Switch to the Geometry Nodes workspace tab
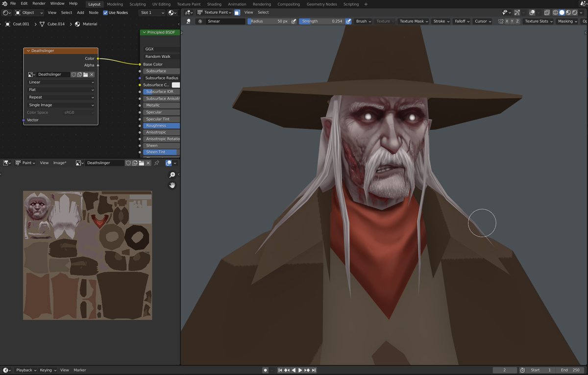 321,4
